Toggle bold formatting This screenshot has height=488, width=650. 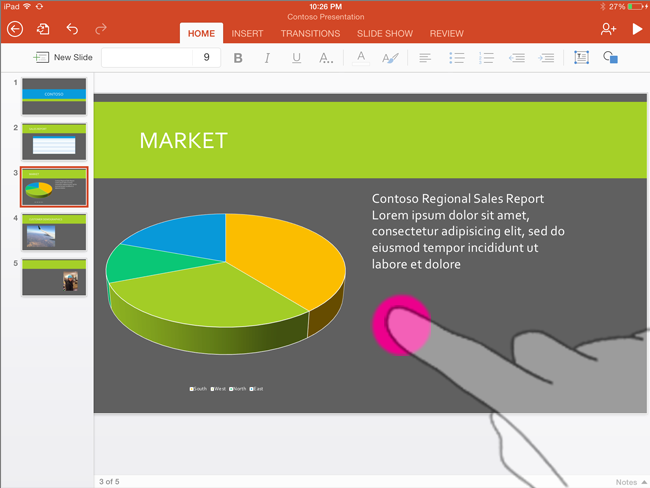[238, 58]
